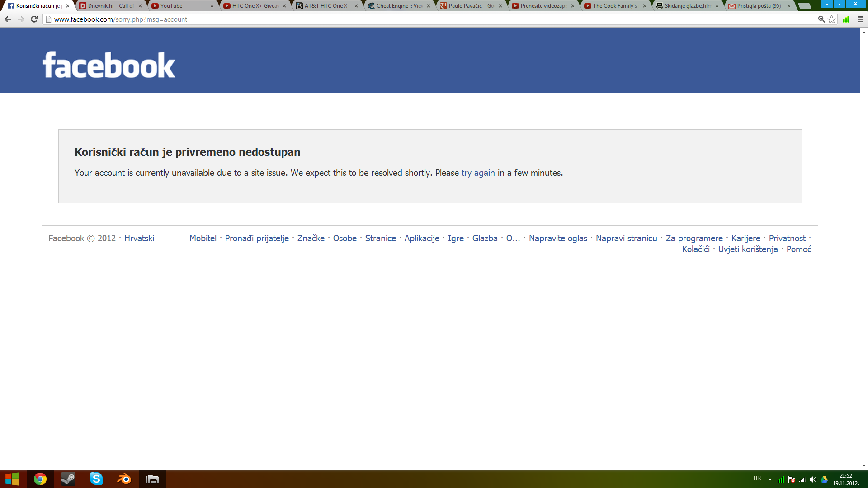Viewport: 868px width, 488px height.
Task: Click the facebook logo in the header
Action: pos(109,65)
